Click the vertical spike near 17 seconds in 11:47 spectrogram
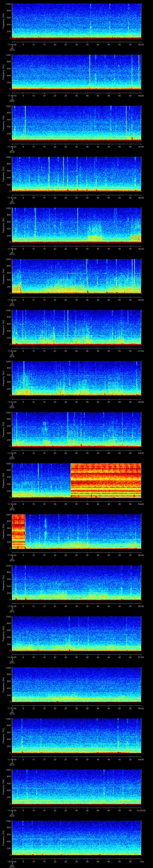This screenshot has width=153, height=868. point(49,174)
